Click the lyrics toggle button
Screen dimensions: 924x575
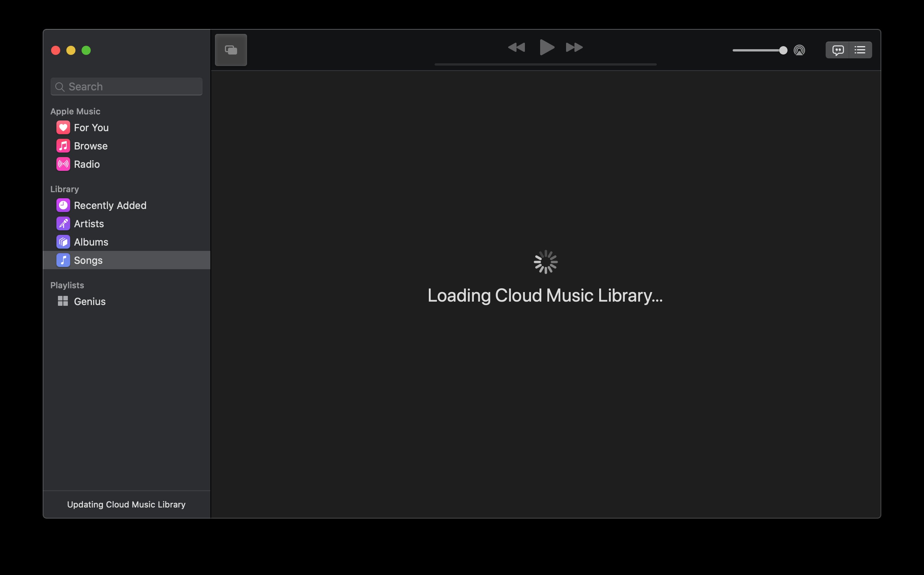(x=838, y=50)
